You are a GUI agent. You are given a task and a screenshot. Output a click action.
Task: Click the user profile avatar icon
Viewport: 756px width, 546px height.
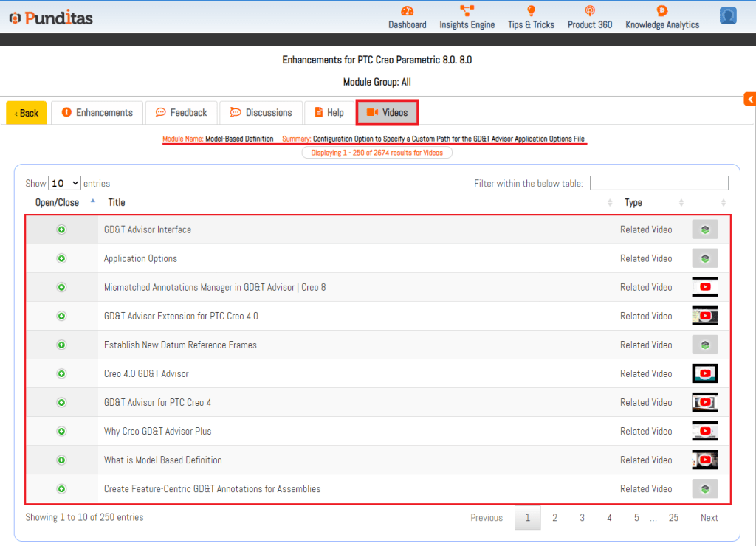[728, 15]
